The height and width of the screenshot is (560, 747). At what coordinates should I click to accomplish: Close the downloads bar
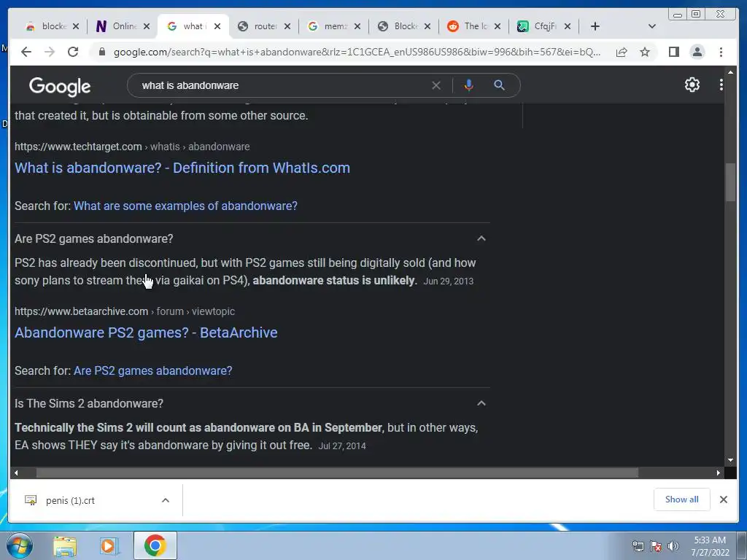coord(723,499)
